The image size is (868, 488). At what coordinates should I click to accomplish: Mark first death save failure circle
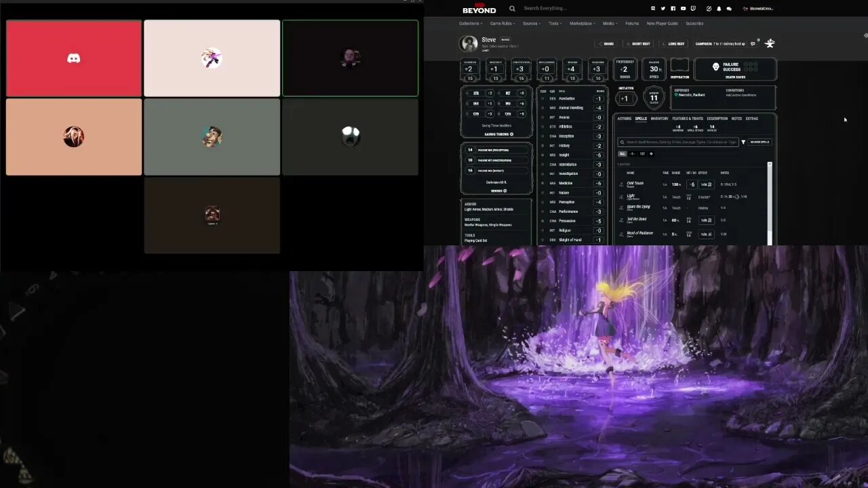pos(746,64)
